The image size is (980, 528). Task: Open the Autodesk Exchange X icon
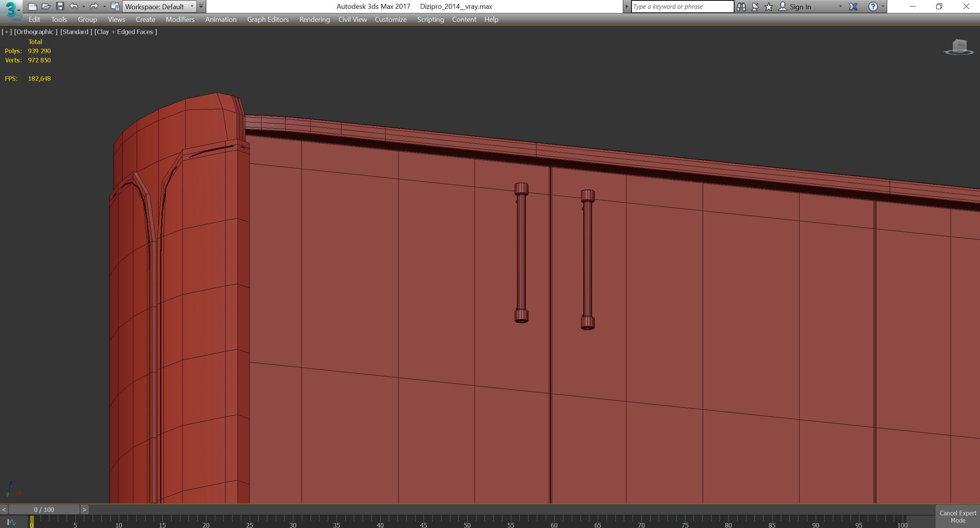(x=853, y=7)
